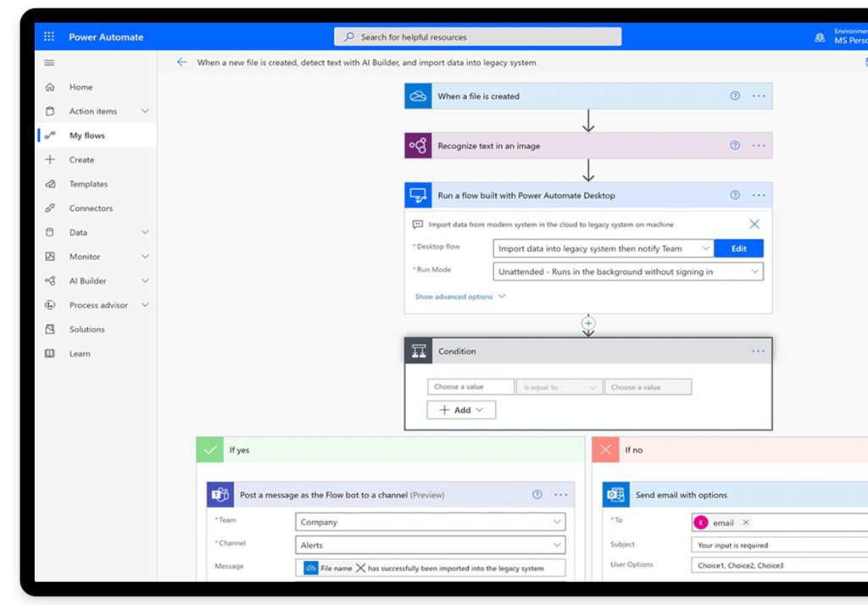Expand the Team dropdown showing Company
Screen dimensions: 868x605
coord(556,522)
